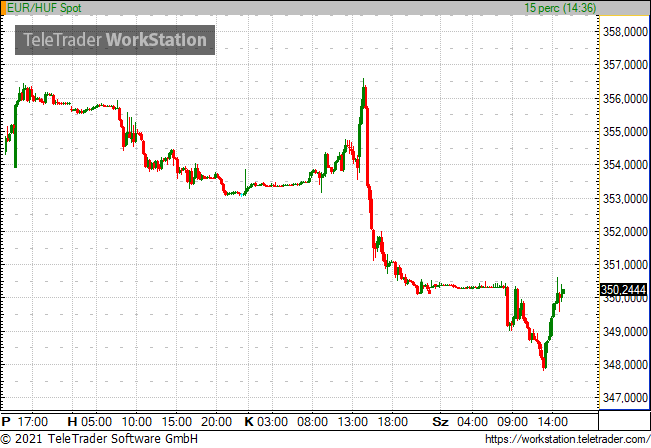Click the 356,0000 price axis label
Viewport: 651px width, 448px height.
(x=625, y=98)
